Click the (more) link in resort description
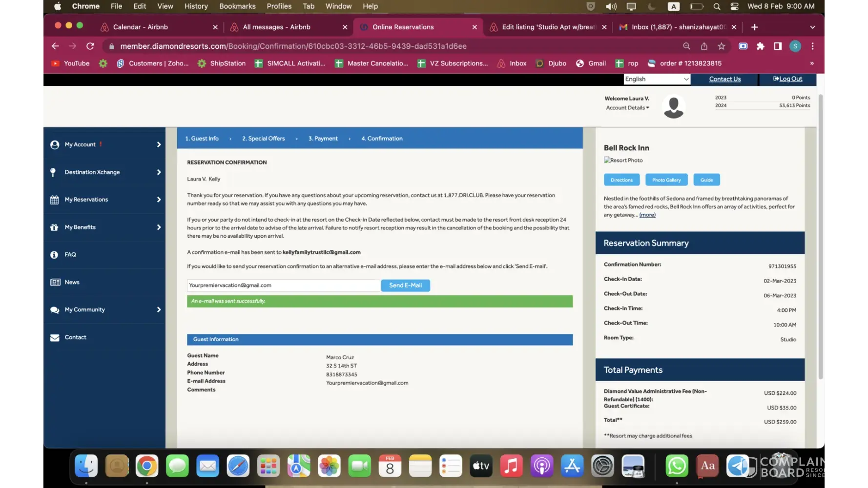Viewport: 868px width, 488px height. pos(647,215)
